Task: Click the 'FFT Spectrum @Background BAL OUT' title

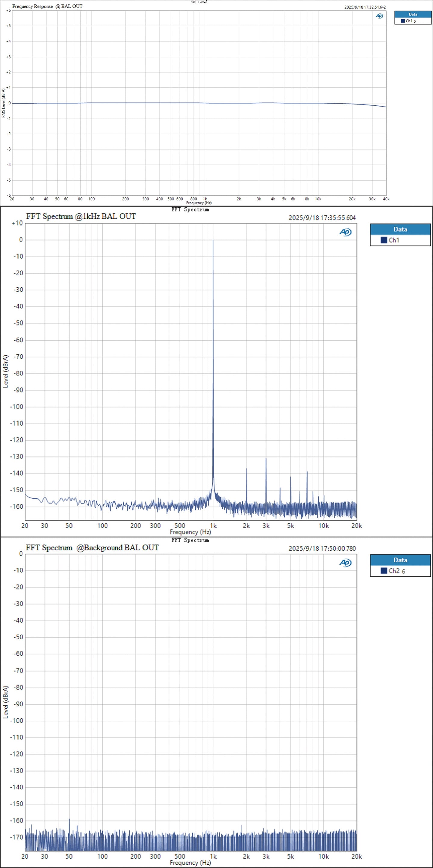Action: (92, 548)
